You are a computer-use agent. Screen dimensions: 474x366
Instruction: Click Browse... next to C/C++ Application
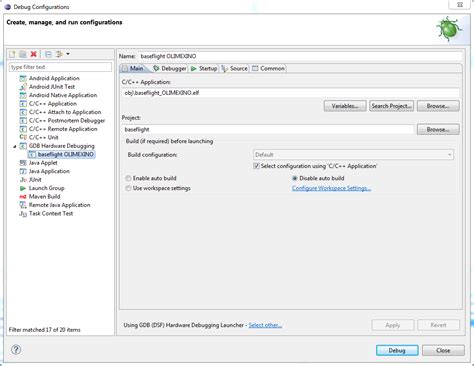(438, 106)
